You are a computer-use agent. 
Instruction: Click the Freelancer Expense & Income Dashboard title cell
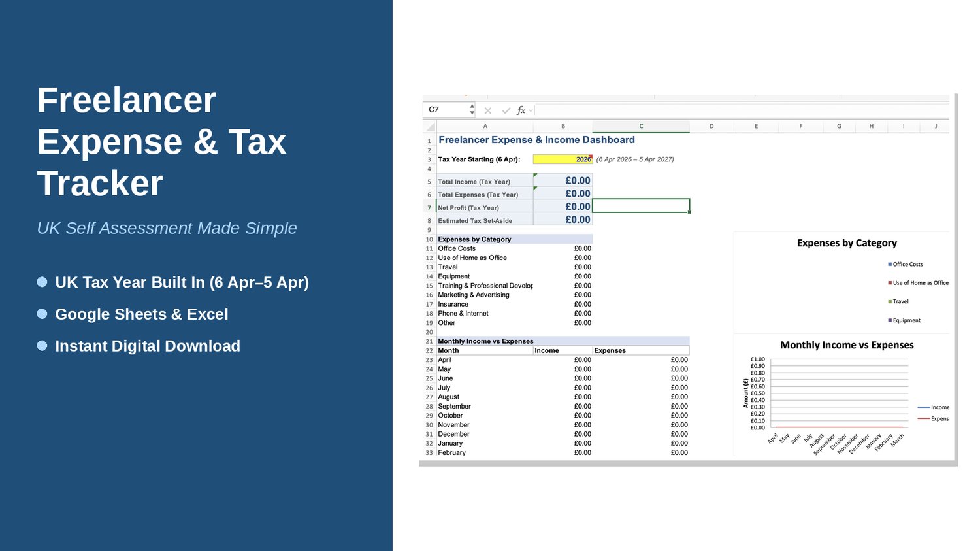[536, 140]
